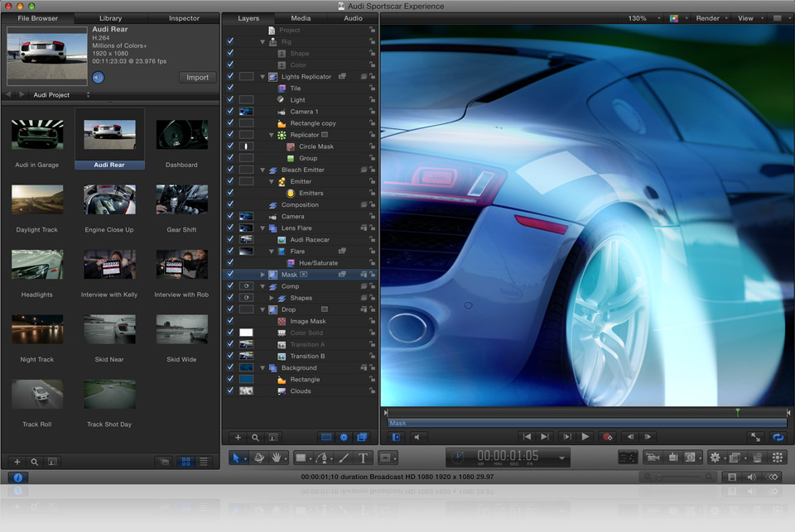Open canvas color channels menu
Image resolution: width=795 pixels, height=532 pixels.
pos(677,18)
